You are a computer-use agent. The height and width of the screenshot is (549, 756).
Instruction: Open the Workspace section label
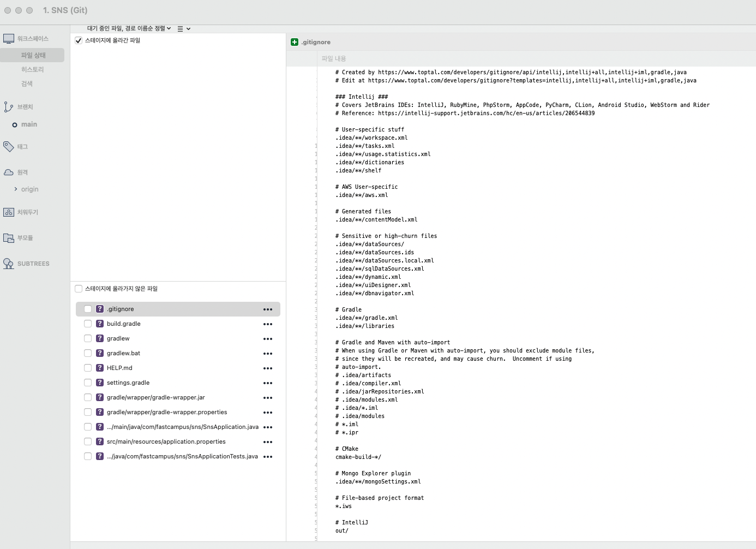33,39
